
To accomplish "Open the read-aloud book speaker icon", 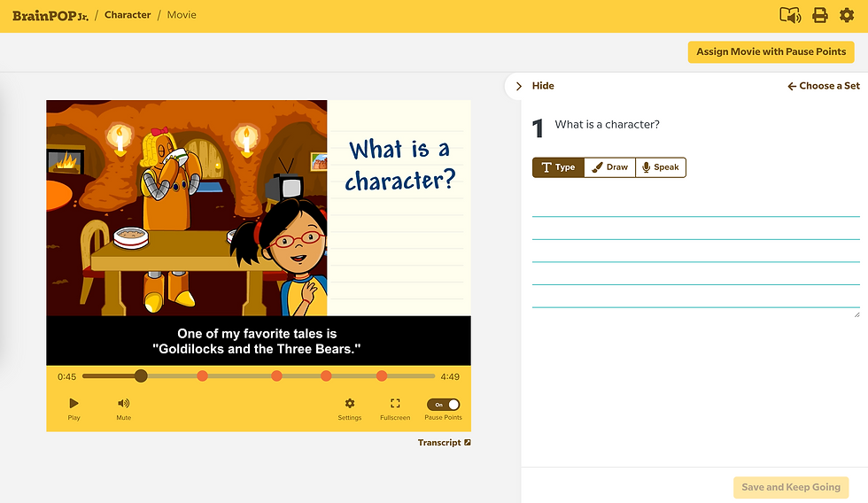I will pyautogui.click(x=790, y=15).
